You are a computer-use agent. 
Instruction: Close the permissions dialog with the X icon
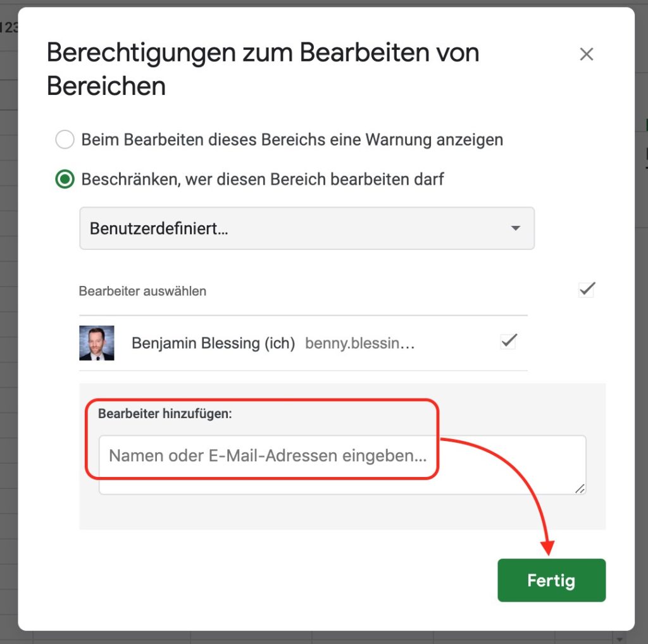coord(587,54)
